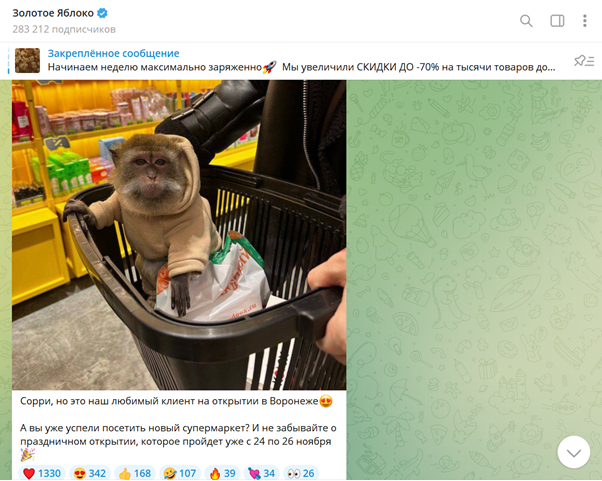
Task: Toggle the red heart reaction 1330
Action: [x=42, y=473]
